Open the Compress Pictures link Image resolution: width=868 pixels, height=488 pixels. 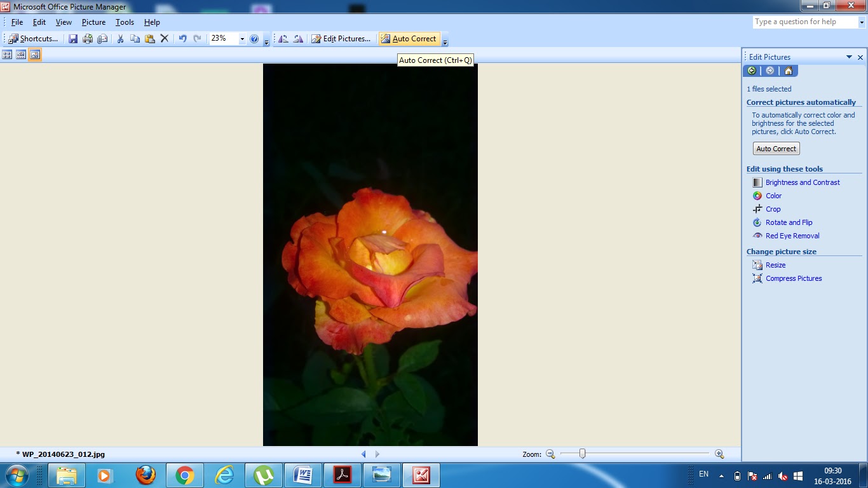click(x=793, y=278)
